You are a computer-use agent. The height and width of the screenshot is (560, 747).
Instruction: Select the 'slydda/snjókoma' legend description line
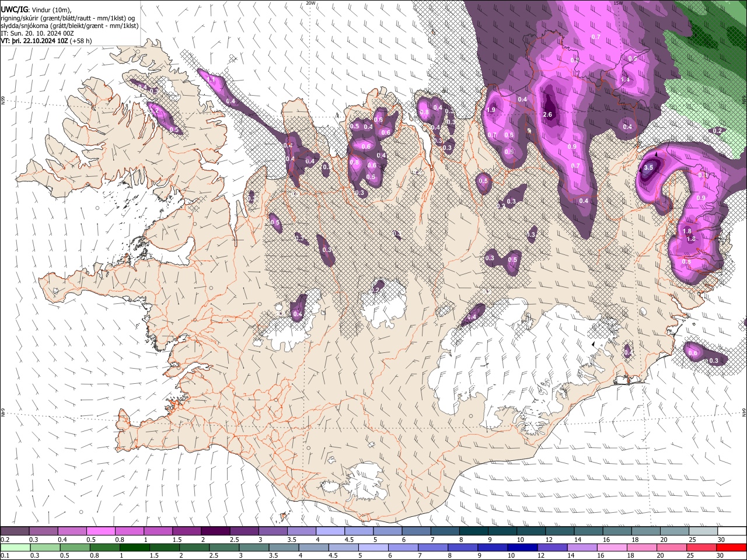69,26
